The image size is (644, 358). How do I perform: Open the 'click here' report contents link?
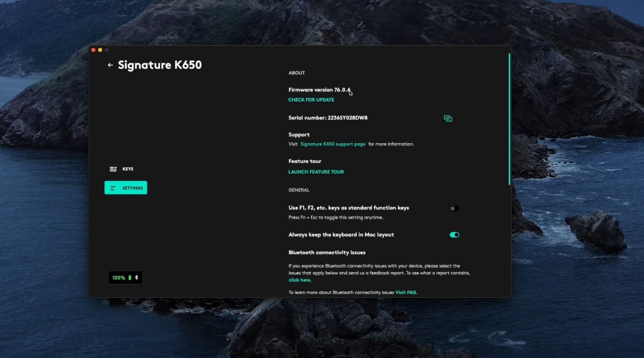click(x=300, y=280)
